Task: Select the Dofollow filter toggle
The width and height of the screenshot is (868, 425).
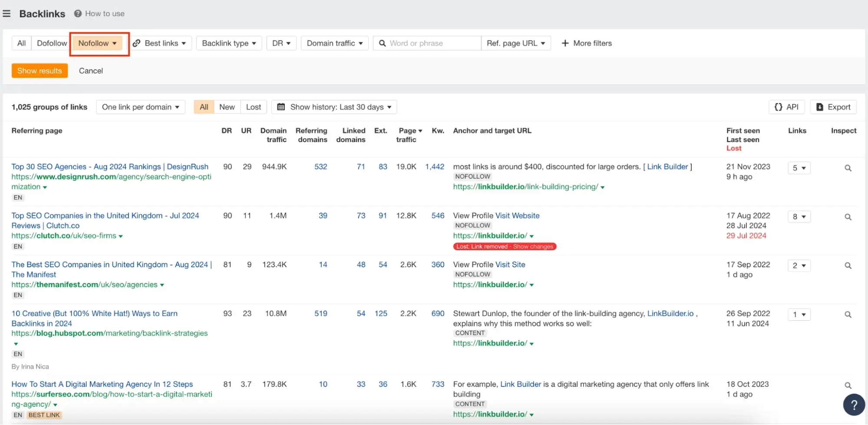Action: click(x=52, y=43)
